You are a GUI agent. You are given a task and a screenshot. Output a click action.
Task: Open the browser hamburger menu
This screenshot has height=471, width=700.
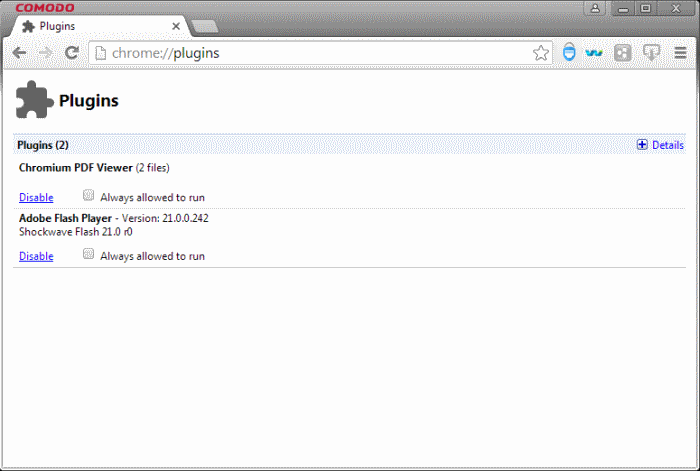pos(680,53)
